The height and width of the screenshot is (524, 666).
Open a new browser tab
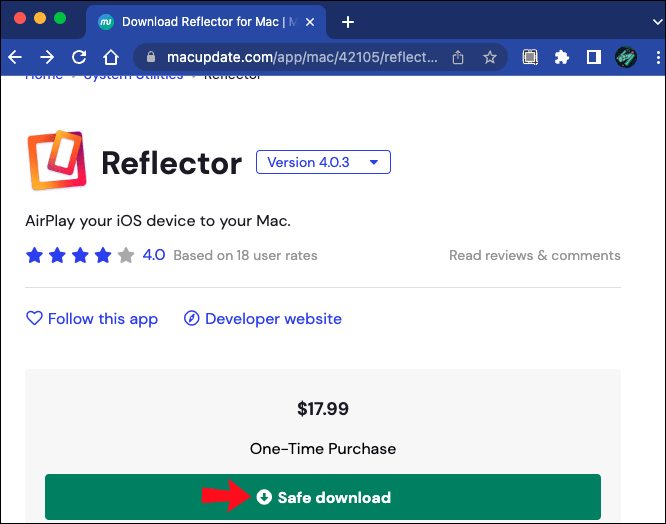tap(347, 22)
